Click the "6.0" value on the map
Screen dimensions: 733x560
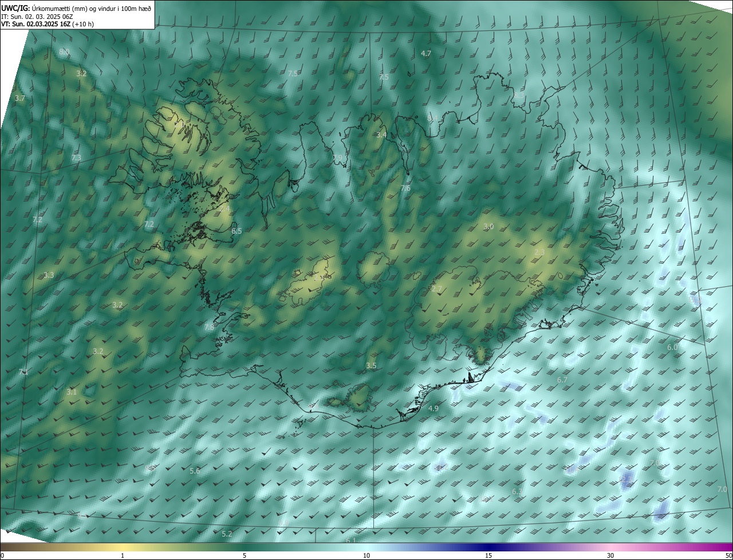coord(672,348)
